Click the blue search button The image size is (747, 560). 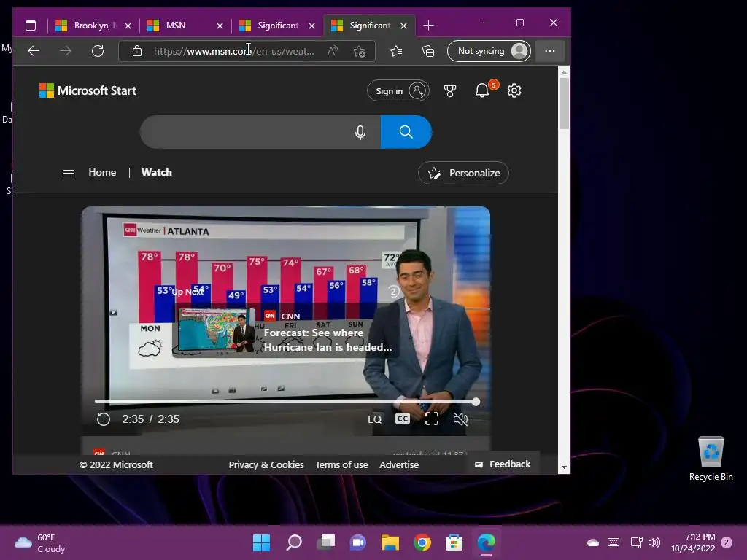click(x=406, y=132)
